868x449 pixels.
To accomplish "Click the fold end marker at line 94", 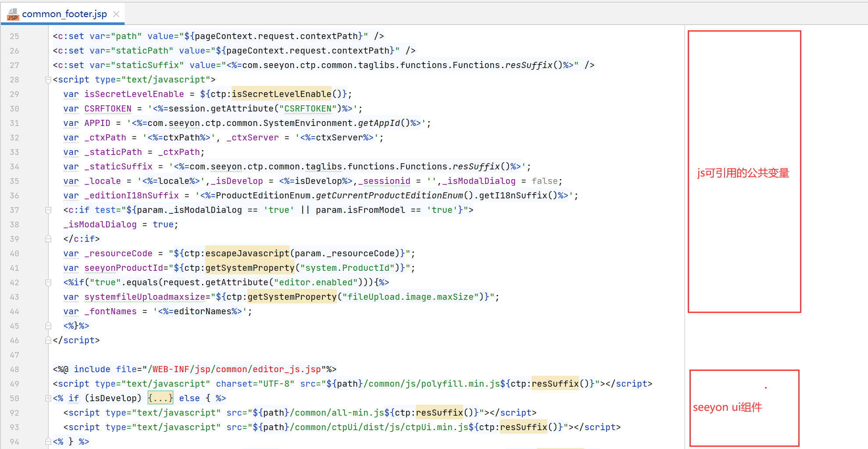I will pyautogui.click(x=48, y=442).
